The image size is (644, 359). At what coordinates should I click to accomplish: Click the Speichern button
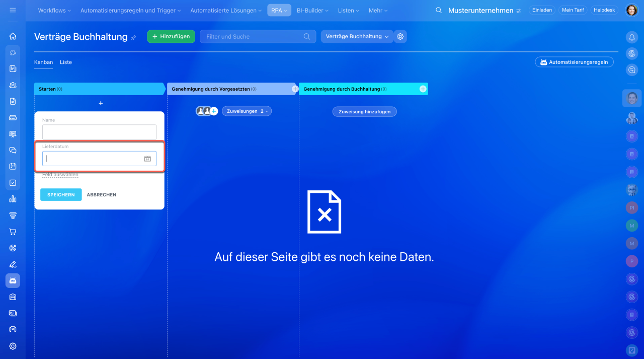coord(61,195)
